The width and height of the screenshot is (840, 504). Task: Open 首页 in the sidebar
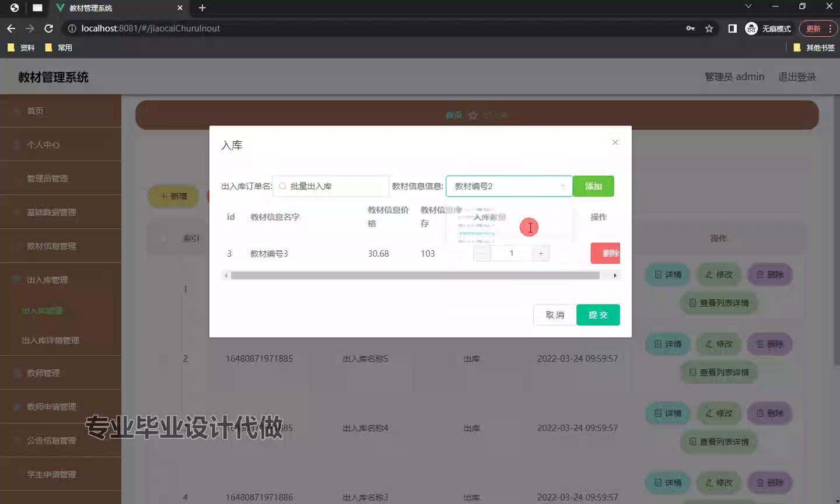tap(61, 111)
